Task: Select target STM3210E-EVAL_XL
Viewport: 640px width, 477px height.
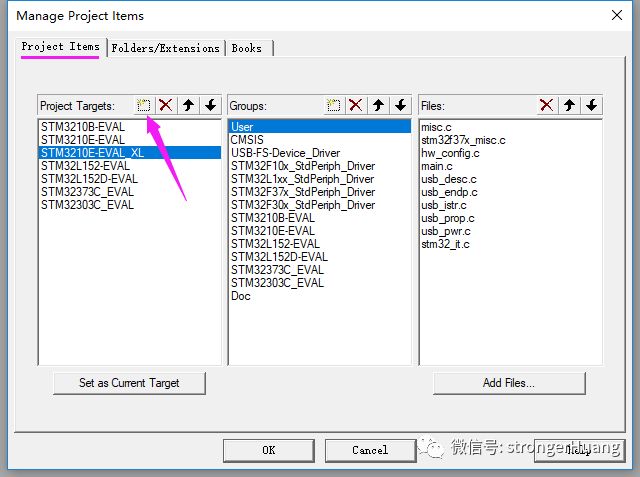Action: [x=130, y=153]
